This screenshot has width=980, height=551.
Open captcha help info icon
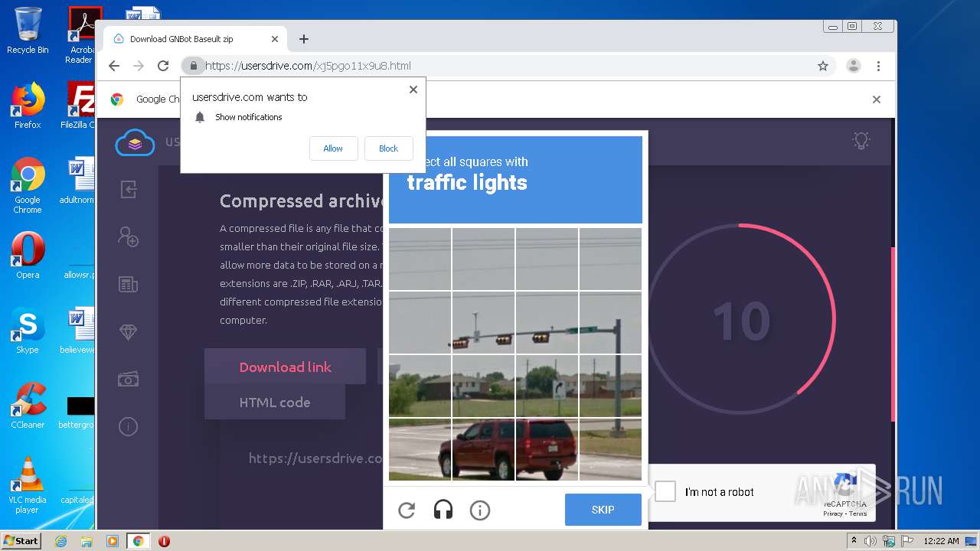point(480,510)
